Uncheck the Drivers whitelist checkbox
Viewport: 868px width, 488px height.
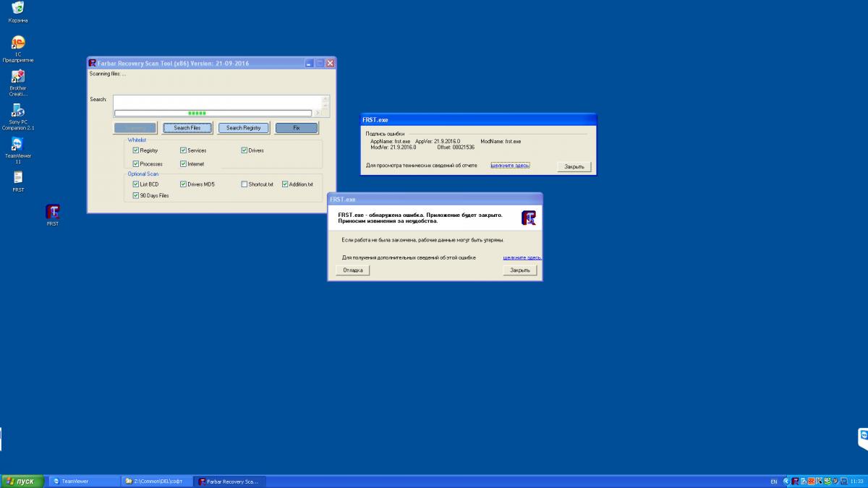[244, 150]
